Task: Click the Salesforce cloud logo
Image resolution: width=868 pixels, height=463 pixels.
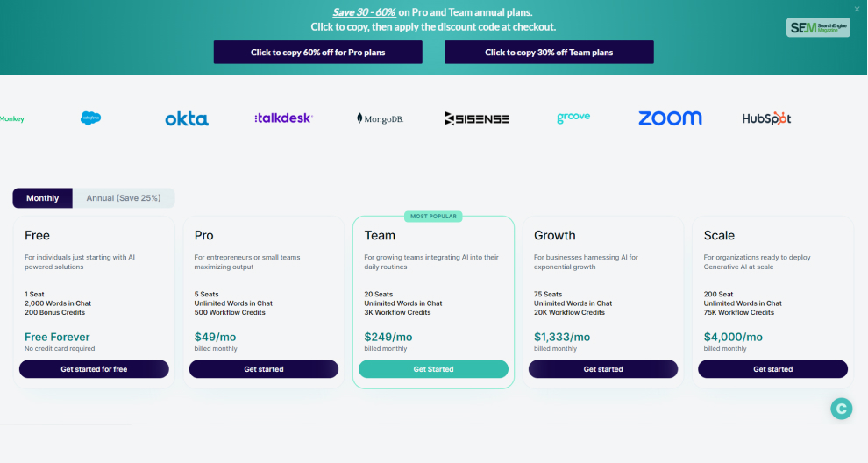Action: (x=91, y=118)
